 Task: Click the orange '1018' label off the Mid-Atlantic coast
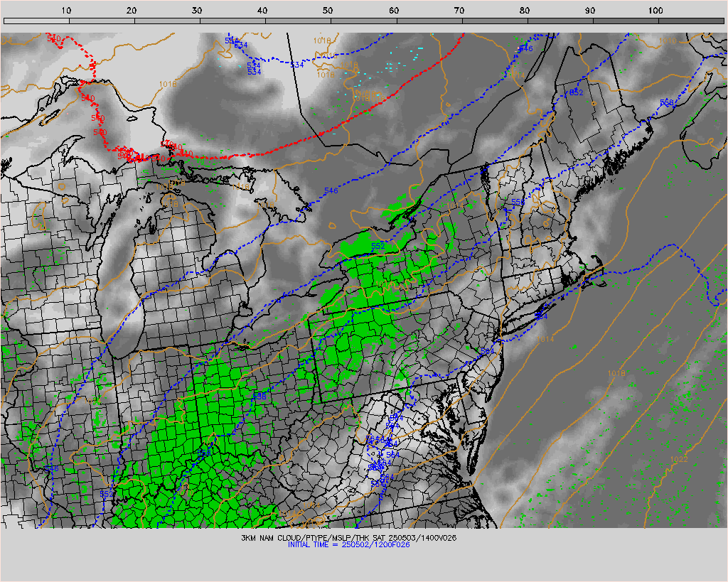[x=616, y=373]
